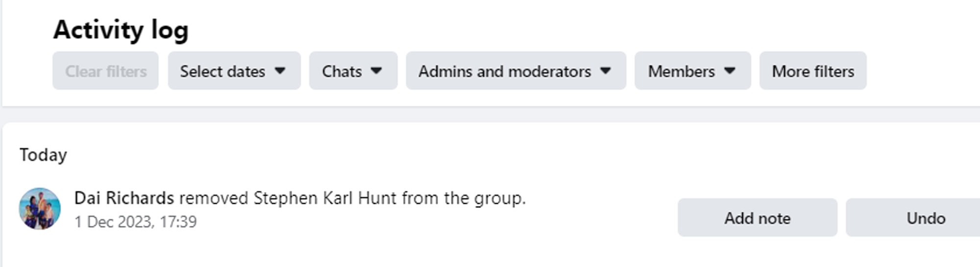Click the arrow icon beside Select dates

click(x=280, y=71)
